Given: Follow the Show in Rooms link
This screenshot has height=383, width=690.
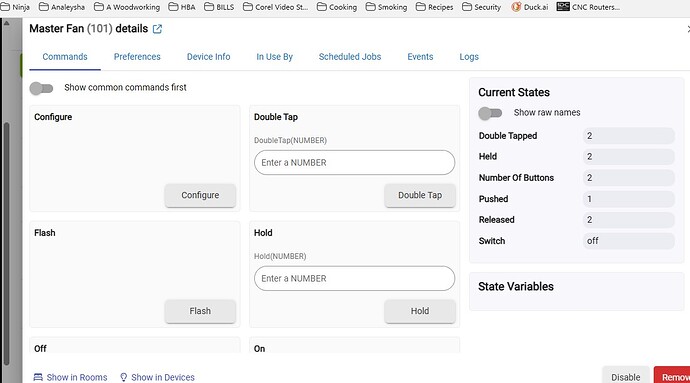Looking at the screenshot, I should 70,377.
